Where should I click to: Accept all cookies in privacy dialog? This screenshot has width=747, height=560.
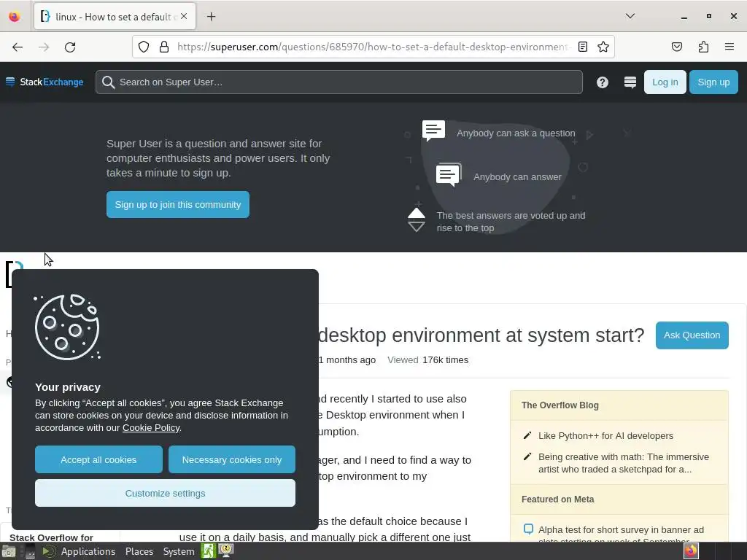[98, 459]
